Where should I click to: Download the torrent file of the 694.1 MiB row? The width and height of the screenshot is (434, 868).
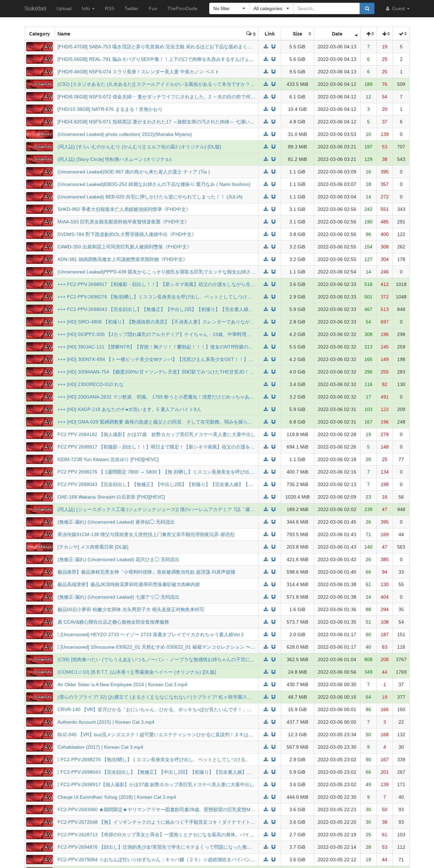266,447
